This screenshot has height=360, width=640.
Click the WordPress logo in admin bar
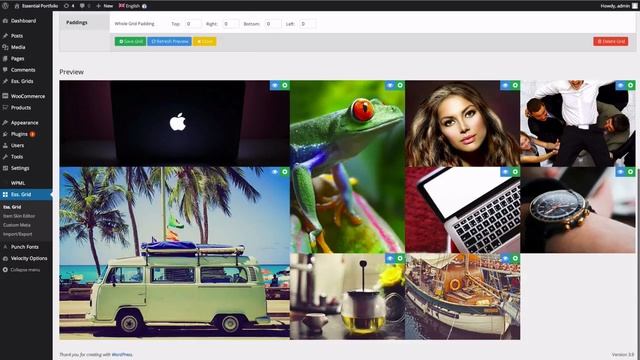tap(5, 6)
